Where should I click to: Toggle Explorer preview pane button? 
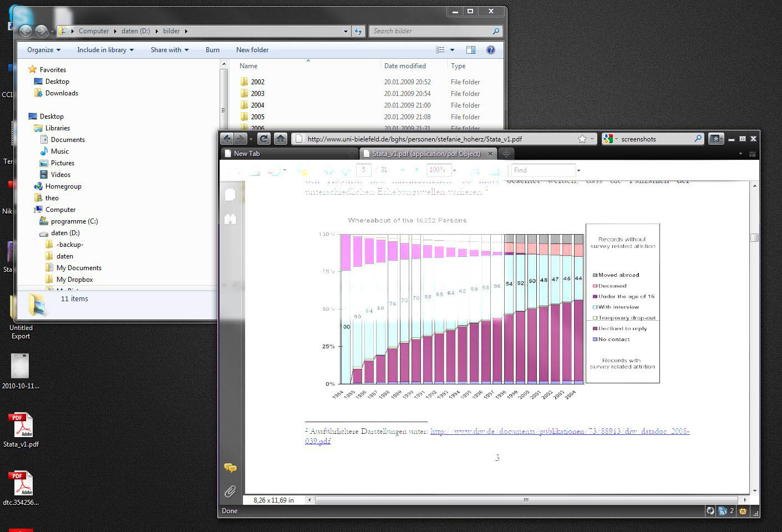(x=471, y=50)
